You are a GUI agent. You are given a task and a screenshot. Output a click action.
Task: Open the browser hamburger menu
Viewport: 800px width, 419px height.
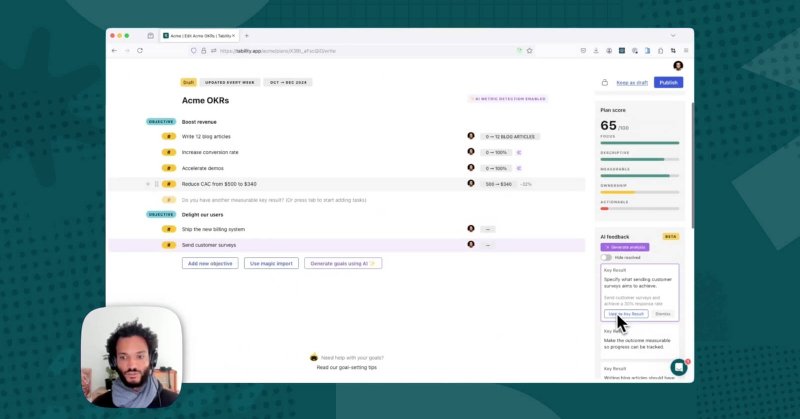pyautogui.click(x=686, y=51)
